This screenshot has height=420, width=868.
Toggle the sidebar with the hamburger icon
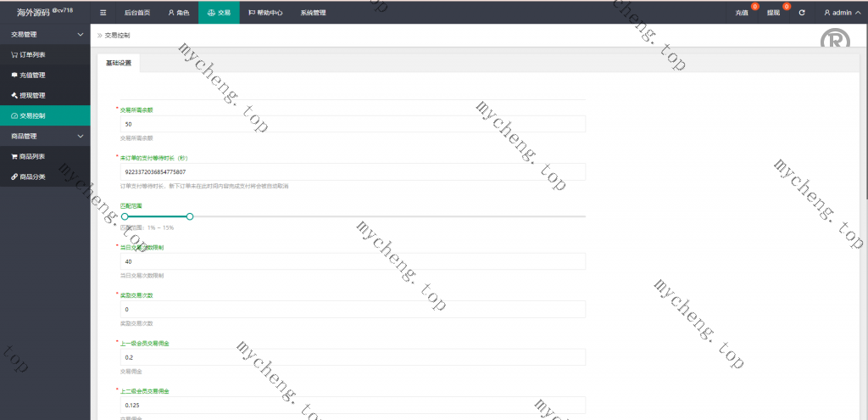[103, 13]
